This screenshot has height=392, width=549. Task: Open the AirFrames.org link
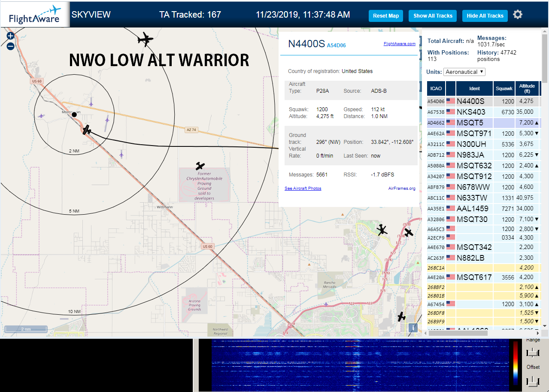click(402, 188)
